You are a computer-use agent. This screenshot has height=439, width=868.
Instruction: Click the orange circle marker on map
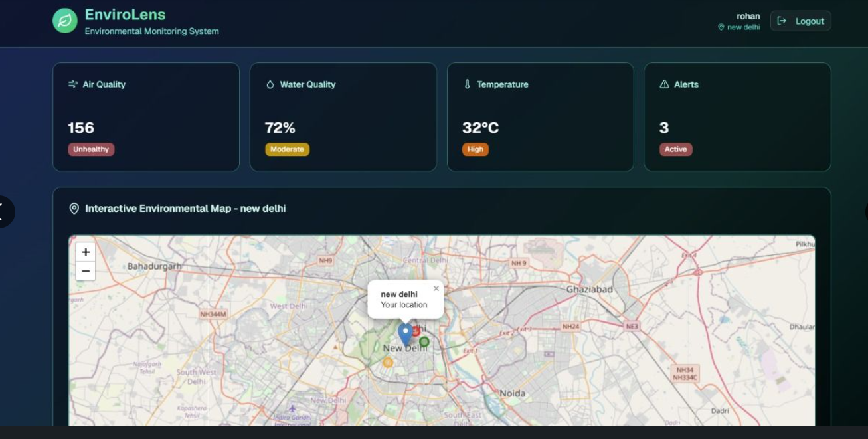[388, 363]
